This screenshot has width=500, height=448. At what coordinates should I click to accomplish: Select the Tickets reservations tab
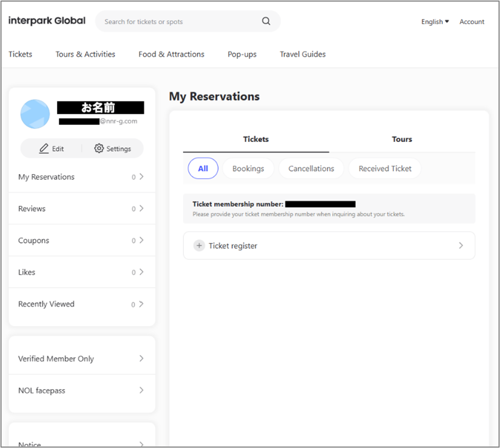point(256,139)
